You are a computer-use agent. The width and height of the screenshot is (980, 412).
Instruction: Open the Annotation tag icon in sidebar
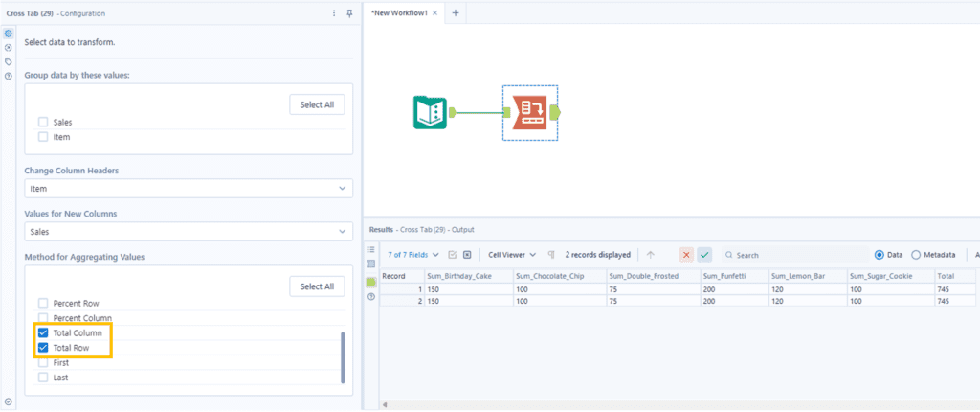(x=9, y=61)
